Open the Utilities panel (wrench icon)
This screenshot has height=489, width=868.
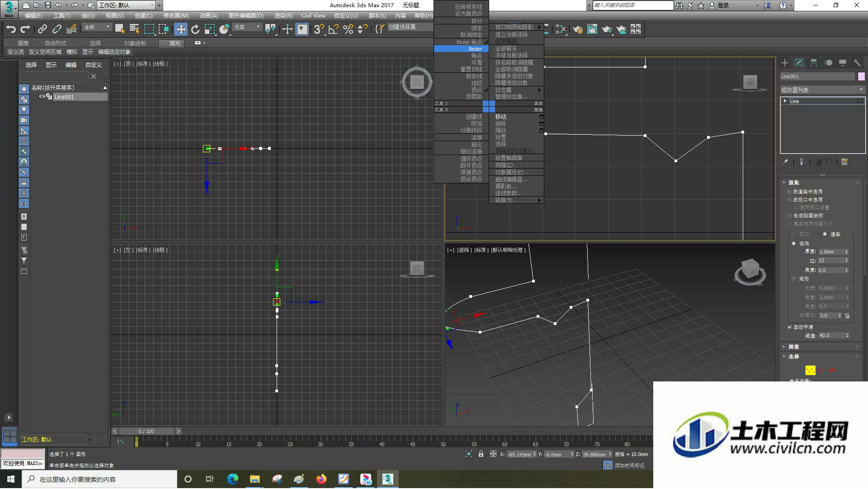(857, 63)
